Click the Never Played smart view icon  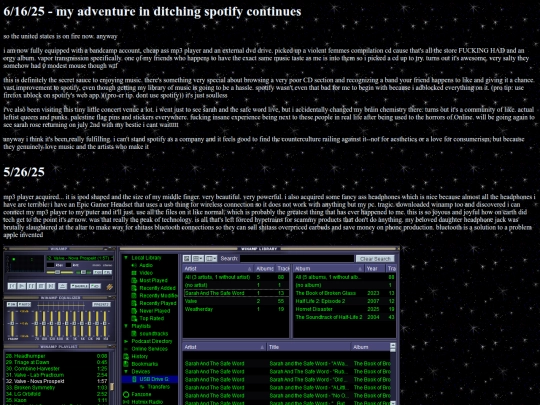pos(134,311)
